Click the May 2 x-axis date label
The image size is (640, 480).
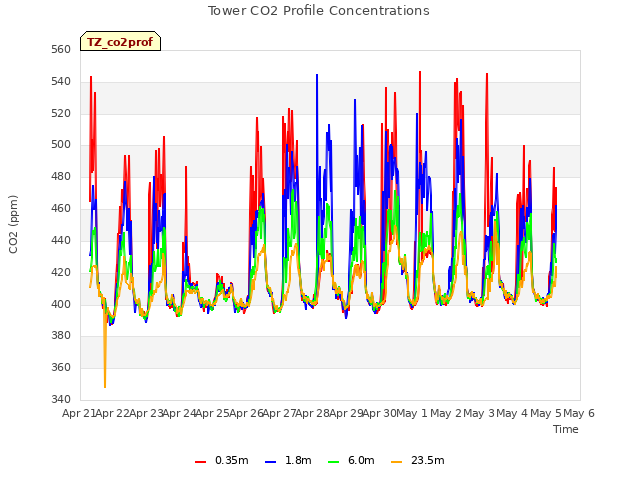click(x=446, y=414)
